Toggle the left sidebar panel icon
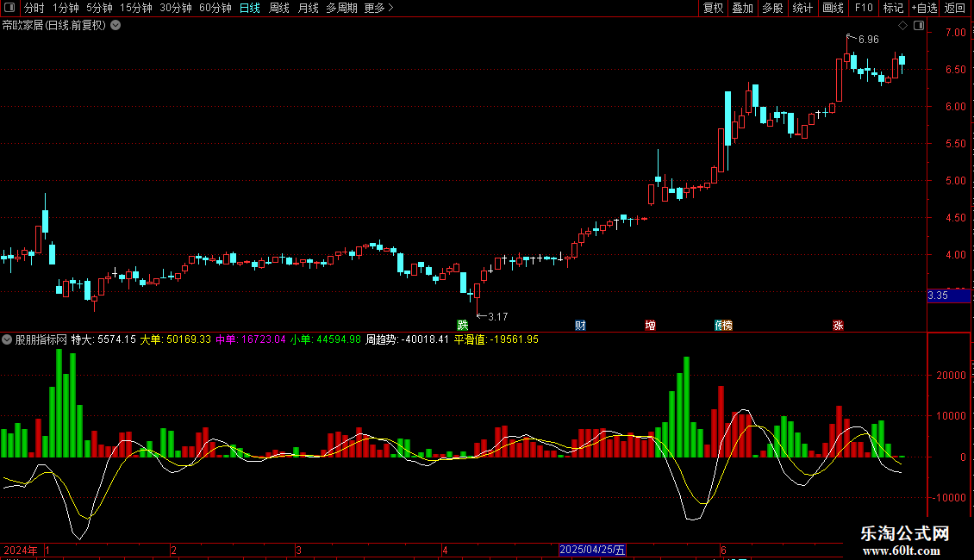 (9, 8)
